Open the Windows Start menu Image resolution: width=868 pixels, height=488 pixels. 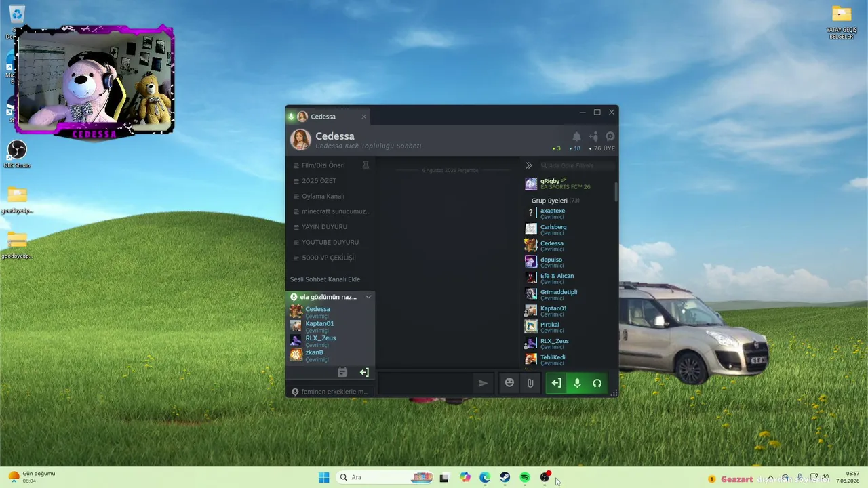pos(324,477)
